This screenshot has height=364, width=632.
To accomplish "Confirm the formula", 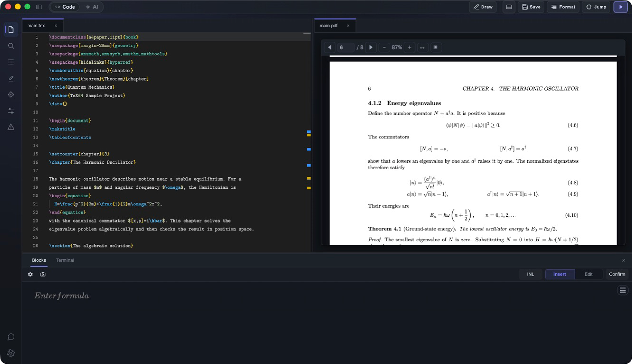I will click(617, 274).
